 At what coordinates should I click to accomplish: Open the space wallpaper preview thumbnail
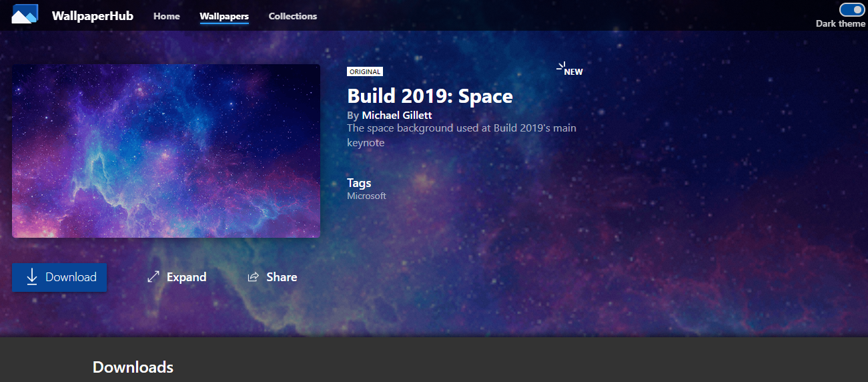click(x=166, y=151)
